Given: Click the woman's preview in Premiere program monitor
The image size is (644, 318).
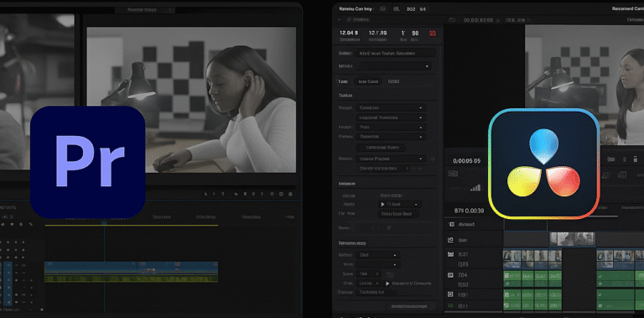Looking at the screenshot, I should tap(191, 100).
